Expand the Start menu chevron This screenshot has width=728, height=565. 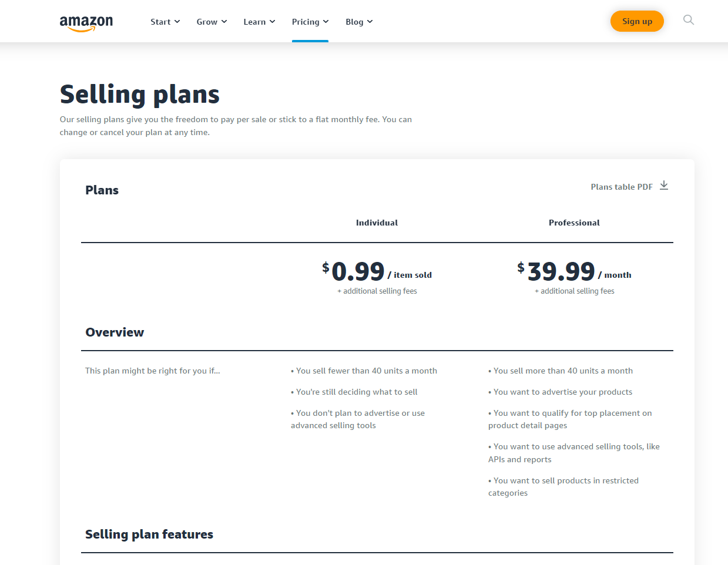tap(177, 22)
